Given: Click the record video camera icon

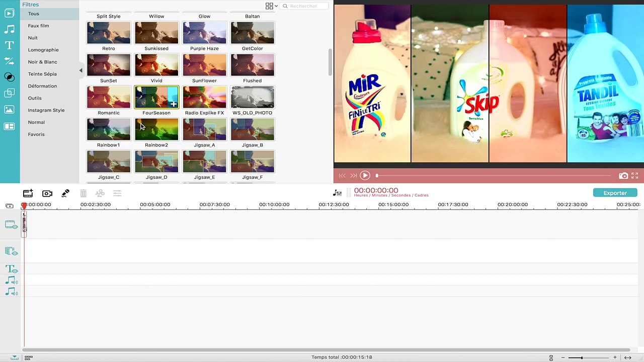Looking at the screenshot, I should coord(47,194).
